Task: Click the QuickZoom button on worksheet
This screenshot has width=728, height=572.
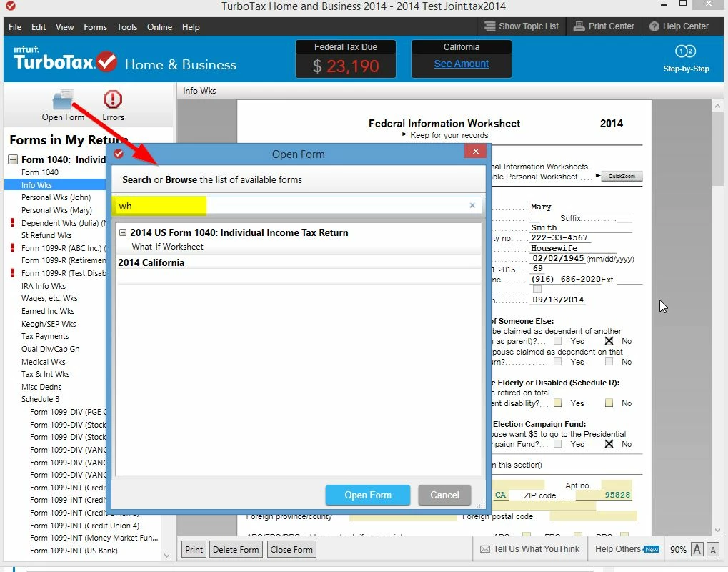Action: pyautogui.click(x=622, y=177)
